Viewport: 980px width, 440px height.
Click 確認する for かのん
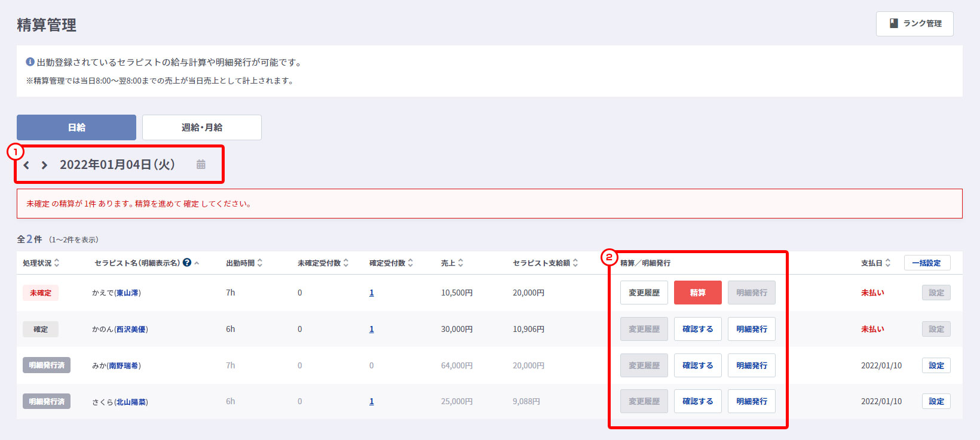(x=697, y=329)
